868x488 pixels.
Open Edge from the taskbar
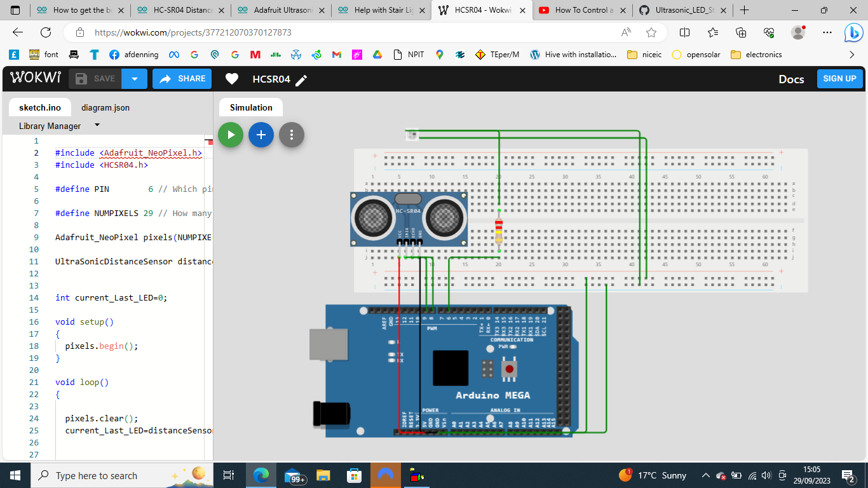261,475
